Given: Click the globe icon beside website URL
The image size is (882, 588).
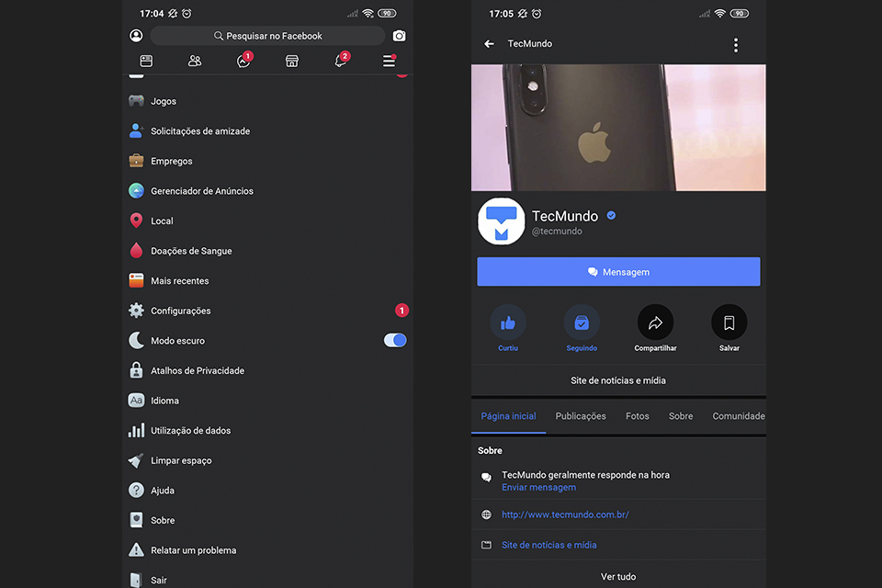Looking at the screenshot, I should pyautogui.click(x=487, y=514).
